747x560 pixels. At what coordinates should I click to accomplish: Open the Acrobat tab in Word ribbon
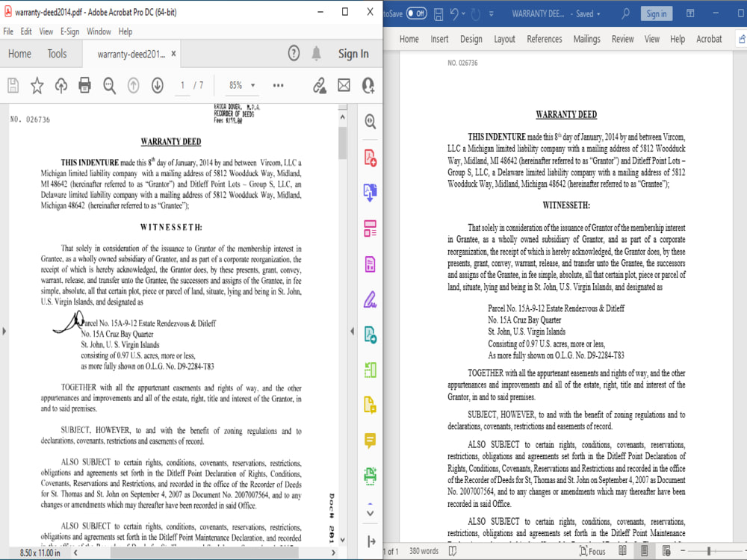[709, 39]
